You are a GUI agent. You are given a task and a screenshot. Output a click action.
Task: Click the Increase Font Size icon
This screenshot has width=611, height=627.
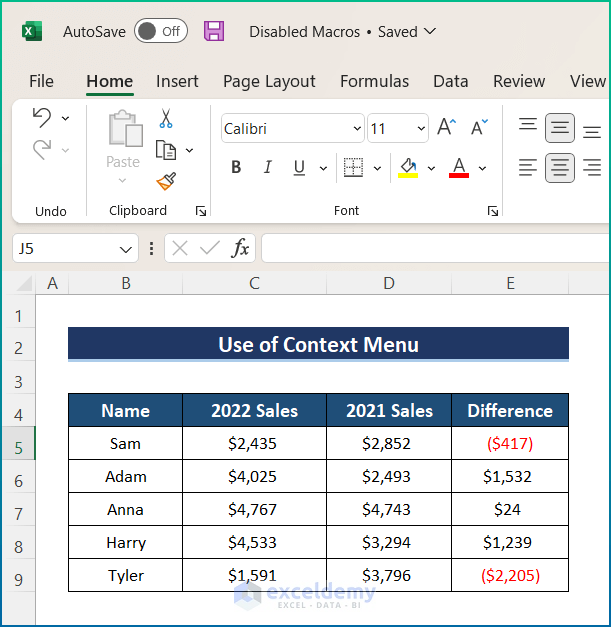(447, 127)
